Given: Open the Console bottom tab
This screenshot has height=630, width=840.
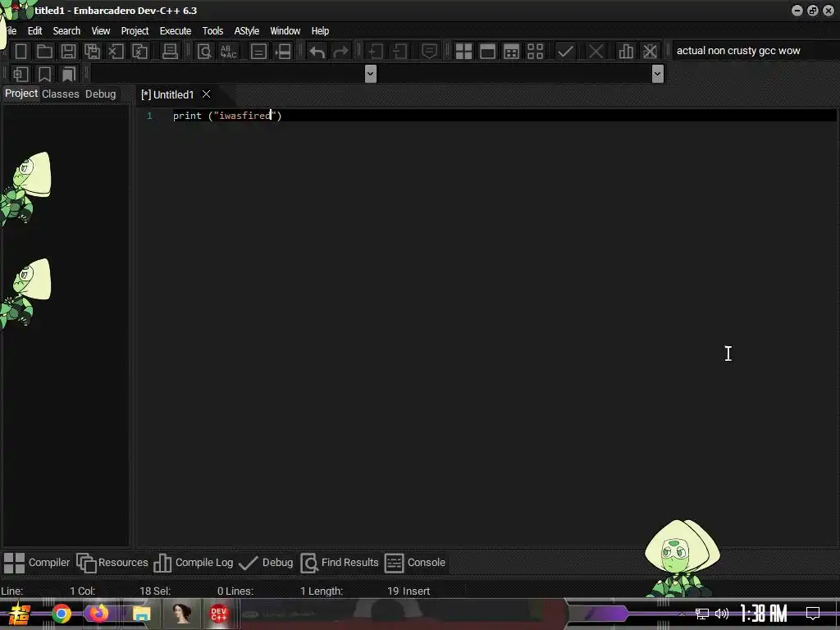Looking at the screenshot, I should tap(415, 563).
